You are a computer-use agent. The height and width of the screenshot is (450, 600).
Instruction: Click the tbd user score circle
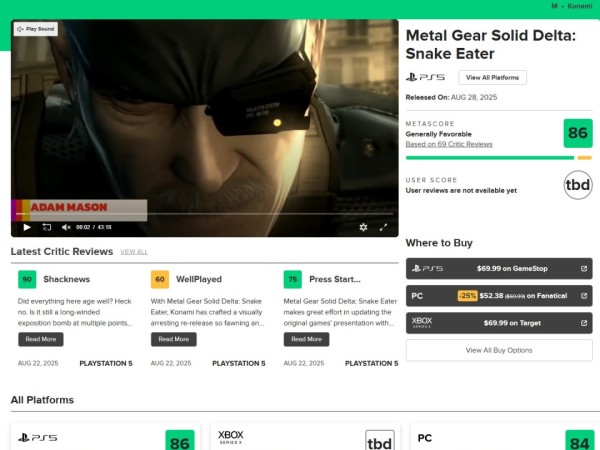pos(578,185)
